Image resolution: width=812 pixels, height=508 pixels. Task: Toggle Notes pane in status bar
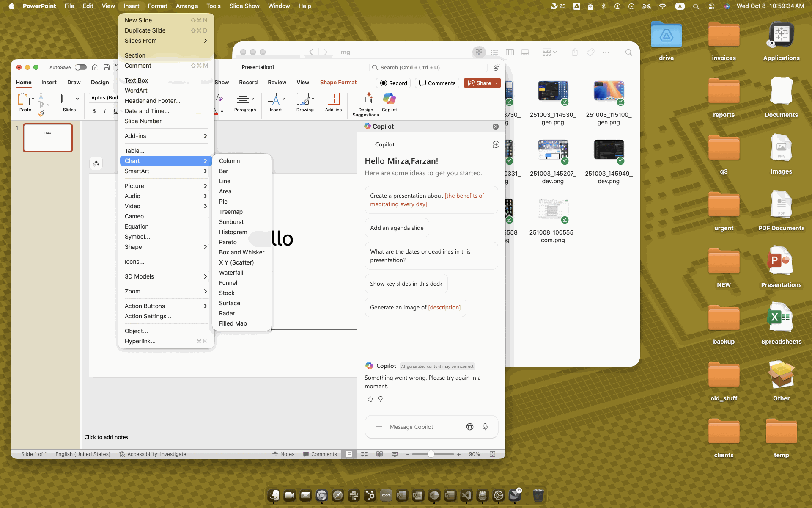tap(283, 454)
